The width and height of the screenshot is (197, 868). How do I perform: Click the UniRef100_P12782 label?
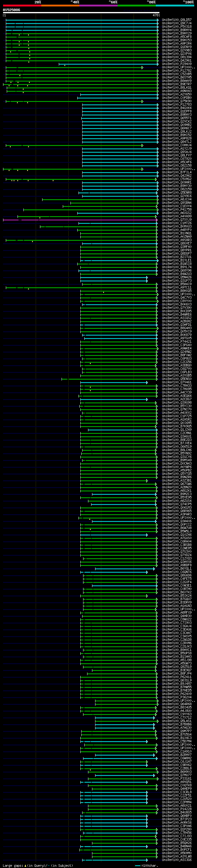[176, 71]
